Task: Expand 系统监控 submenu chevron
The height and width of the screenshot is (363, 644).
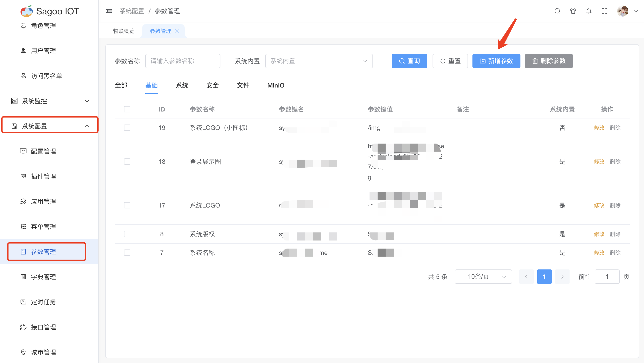Action: coord(87,101)
